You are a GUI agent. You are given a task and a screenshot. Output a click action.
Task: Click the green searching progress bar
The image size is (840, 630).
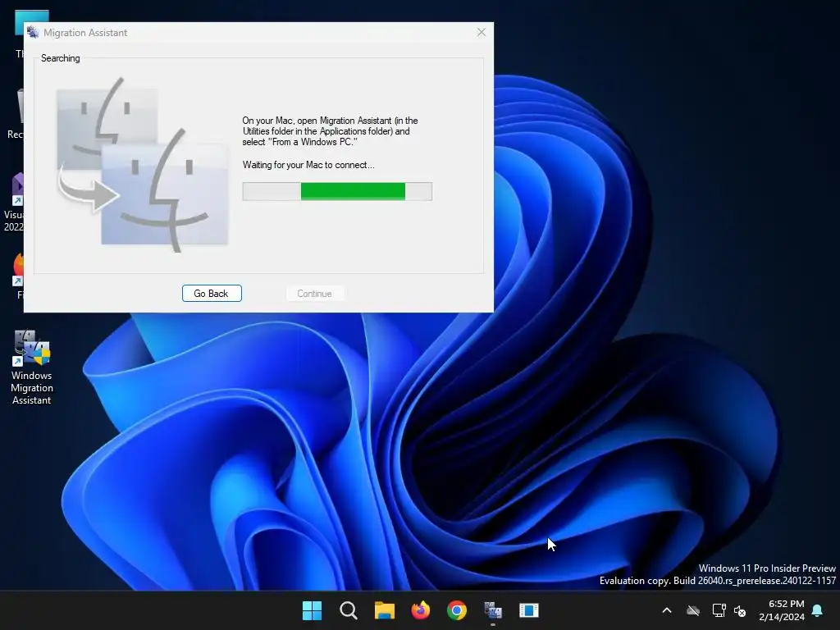[337, 191]
